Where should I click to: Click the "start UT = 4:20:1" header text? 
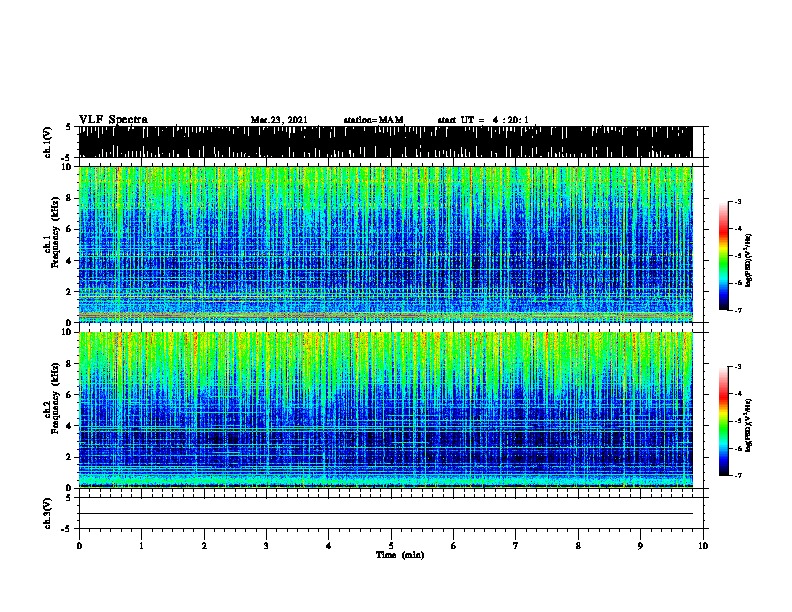(483, 120)
